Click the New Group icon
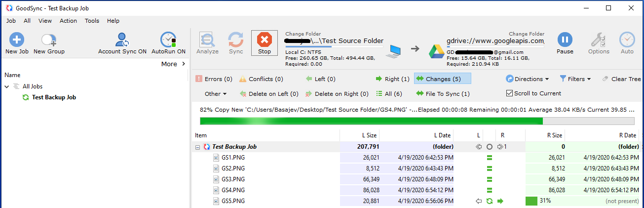Screen dimensions: 644x208 pos(49,40)
